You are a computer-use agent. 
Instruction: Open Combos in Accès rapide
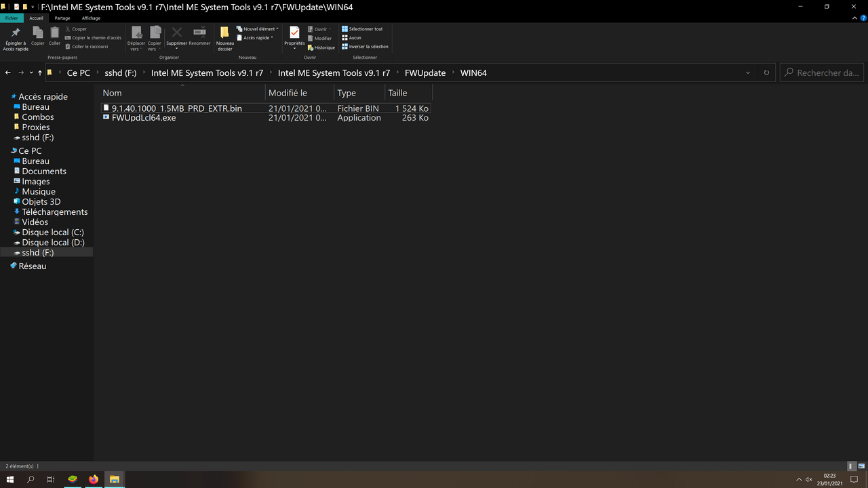click(x=38, y=117)
